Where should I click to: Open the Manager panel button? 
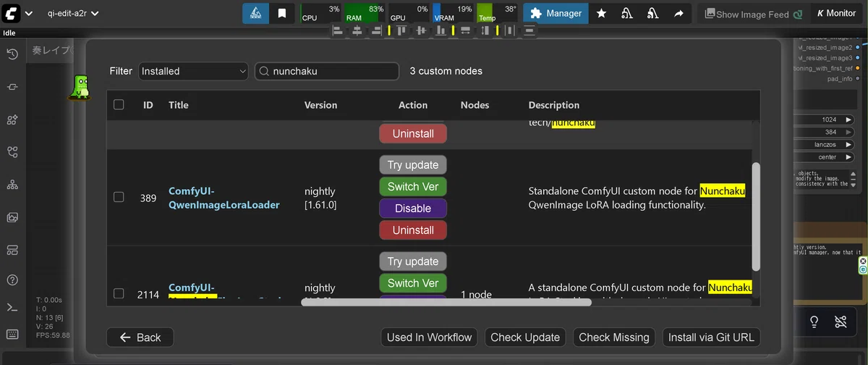(x=556, y=13)
